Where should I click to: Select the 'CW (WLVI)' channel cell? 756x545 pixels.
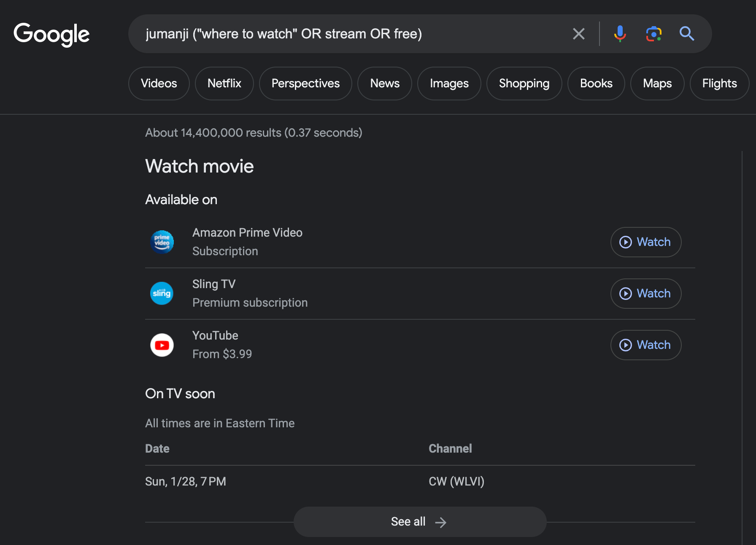pyautogui.click(x=456, y=481)
